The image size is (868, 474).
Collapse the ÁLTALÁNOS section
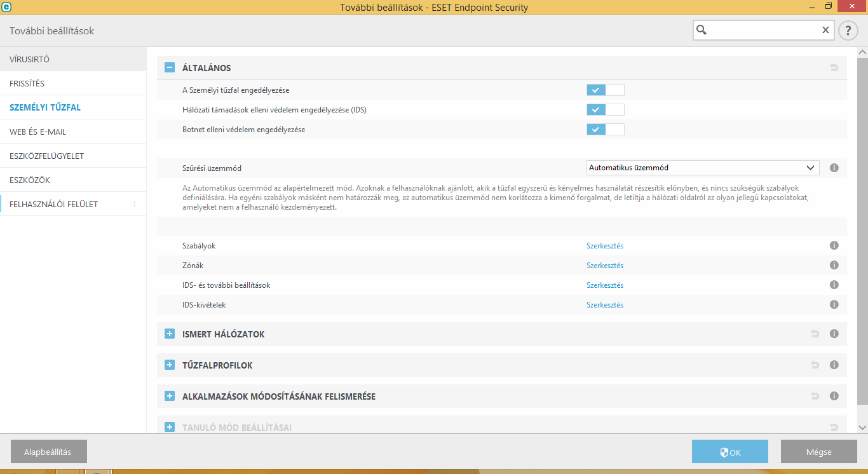click(170, 67)
